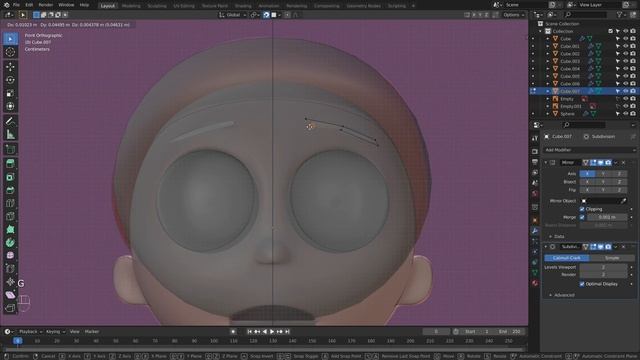Image resolution: width=640 pixels, height=360 pixels.
Task: Select the Add Cube tool
Action: (10, 149)
